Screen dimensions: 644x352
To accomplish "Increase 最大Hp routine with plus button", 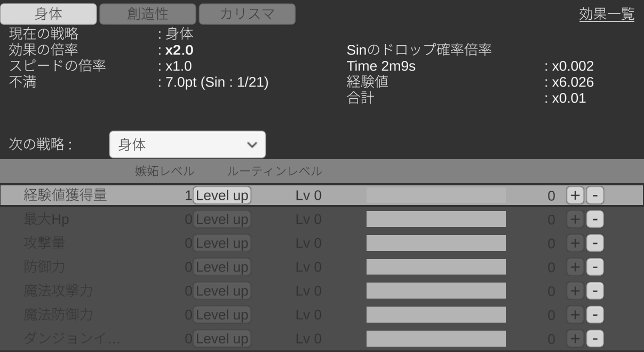I will coord(576,220).
